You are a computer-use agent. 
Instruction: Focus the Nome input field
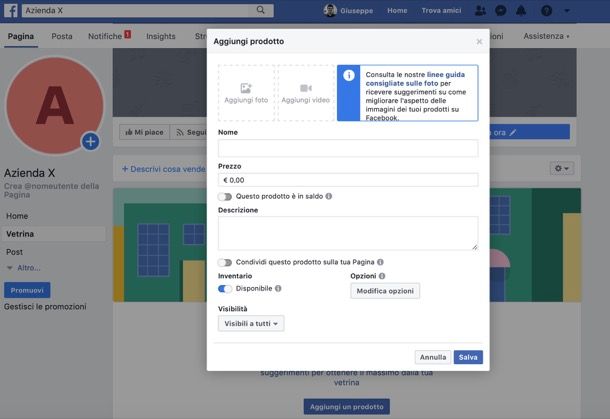click(348, 148)
